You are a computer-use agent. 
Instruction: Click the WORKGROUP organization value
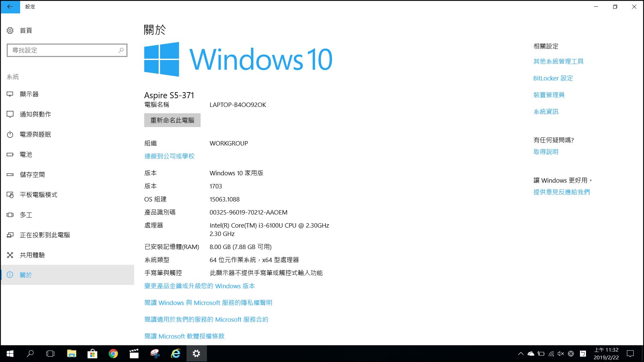(229, 143)
